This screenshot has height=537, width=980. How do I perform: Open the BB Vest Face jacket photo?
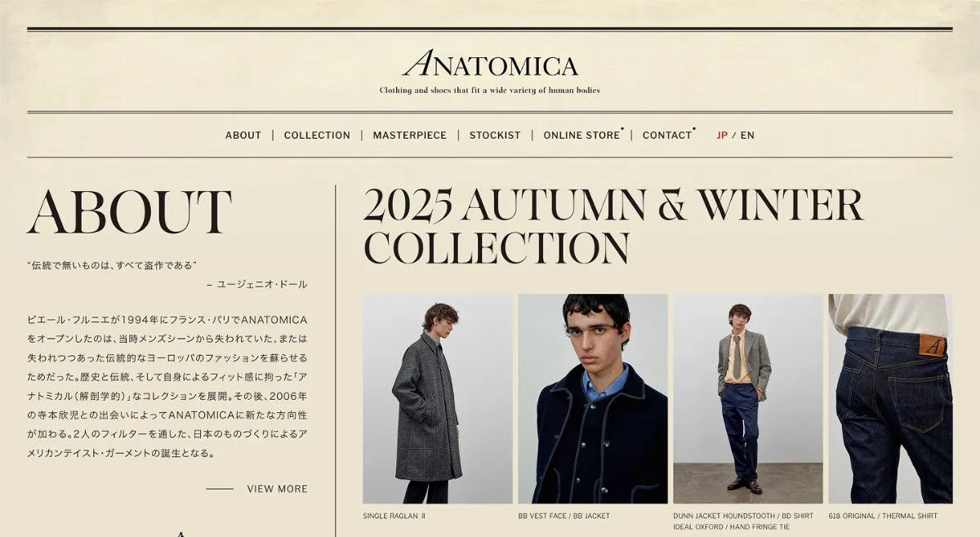coord(593,399)
